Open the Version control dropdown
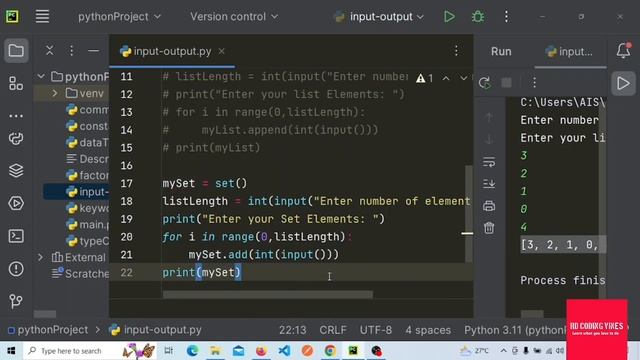This screenshot has width=640, height=360. pos(234,17)
